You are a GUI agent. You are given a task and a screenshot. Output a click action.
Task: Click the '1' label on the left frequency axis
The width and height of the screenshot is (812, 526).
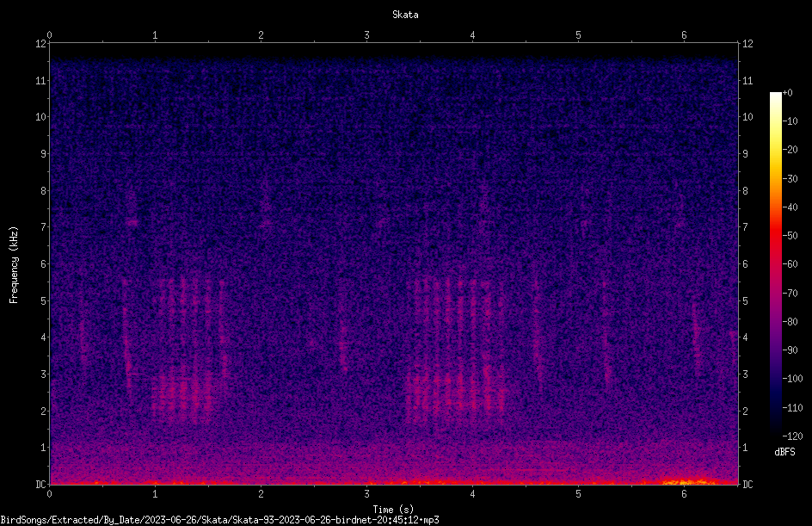click(43, 448)
